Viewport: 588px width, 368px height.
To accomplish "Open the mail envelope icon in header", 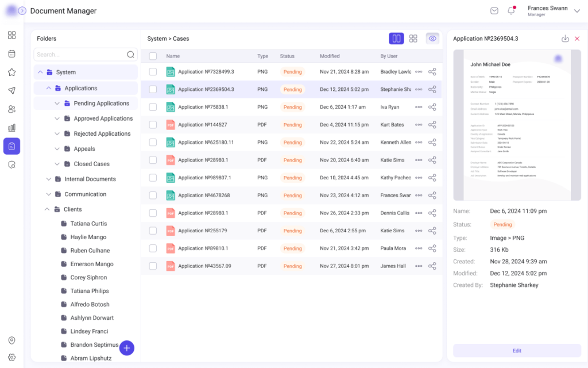I will 494,11.
